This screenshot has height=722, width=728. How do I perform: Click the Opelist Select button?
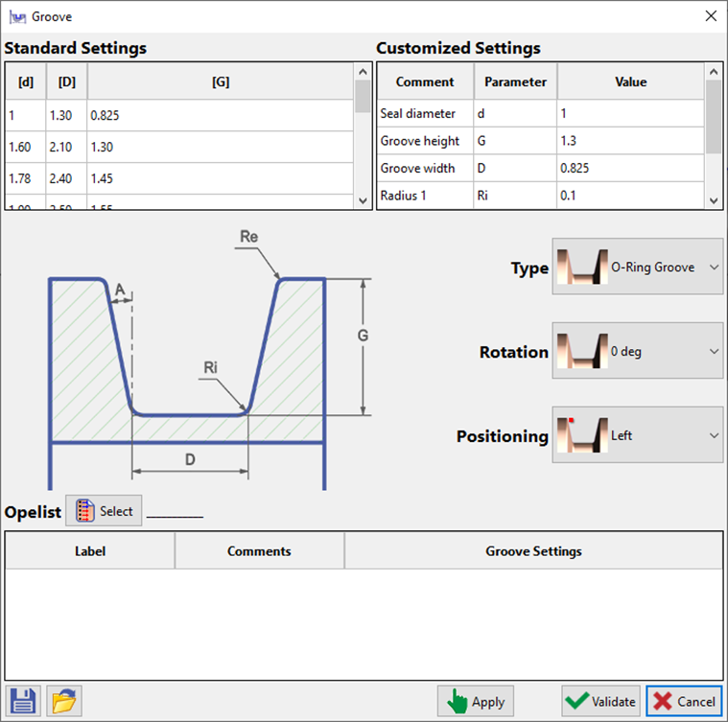click(x=104, y=511)
